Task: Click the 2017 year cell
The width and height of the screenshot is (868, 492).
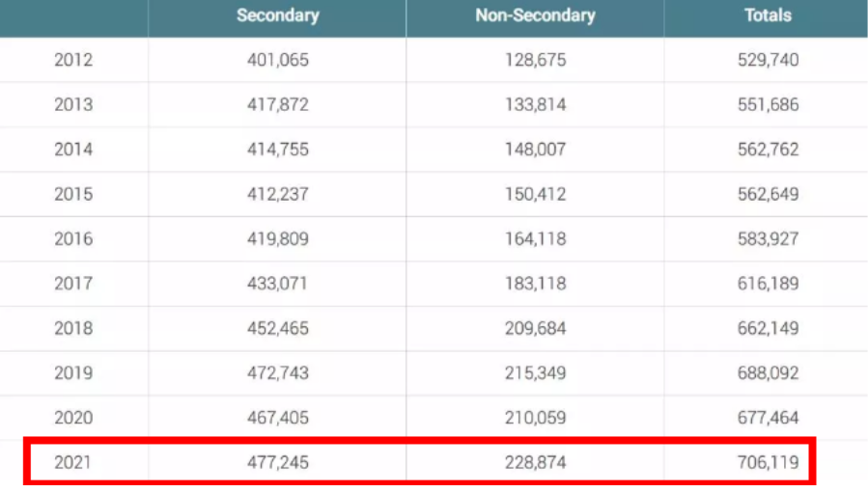Action: click(73, 284)
